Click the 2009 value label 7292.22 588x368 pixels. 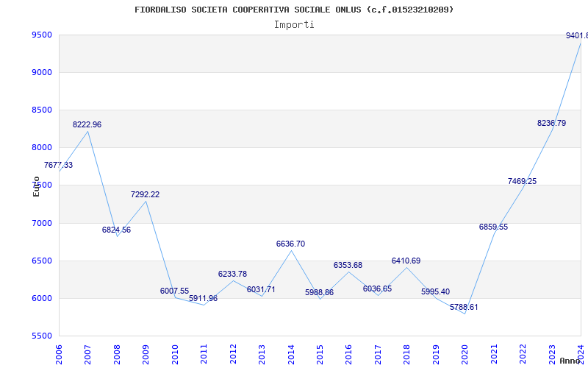145,195
